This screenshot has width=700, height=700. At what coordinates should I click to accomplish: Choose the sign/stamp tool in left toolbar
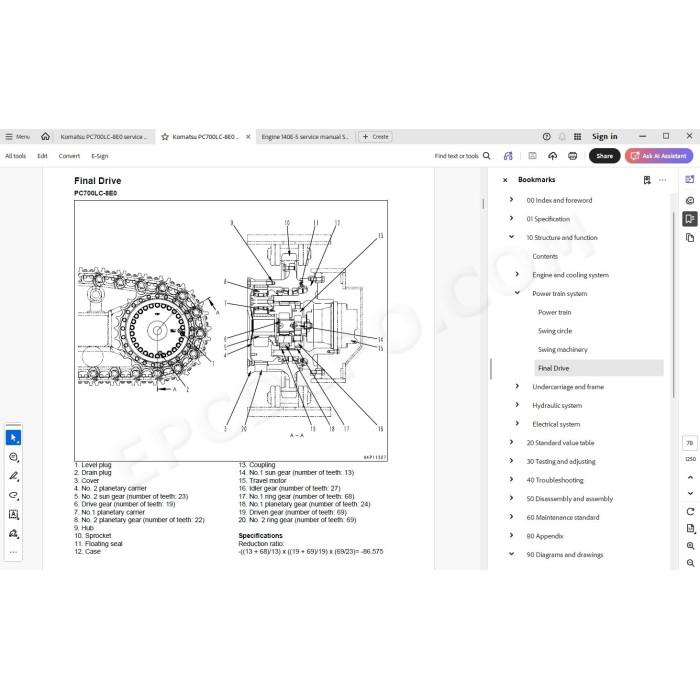click(x=13, y=533)
